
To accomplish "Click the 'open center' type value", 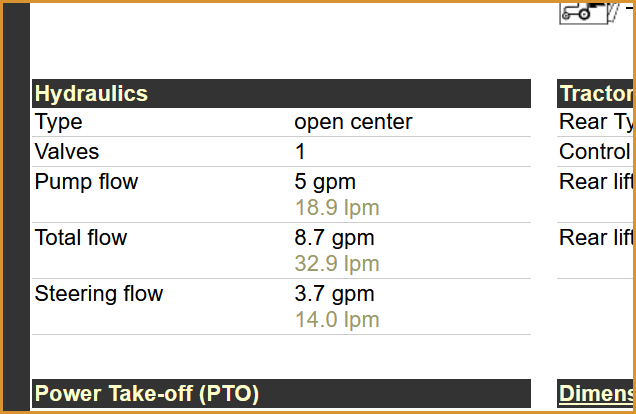I will coord(353,122).
